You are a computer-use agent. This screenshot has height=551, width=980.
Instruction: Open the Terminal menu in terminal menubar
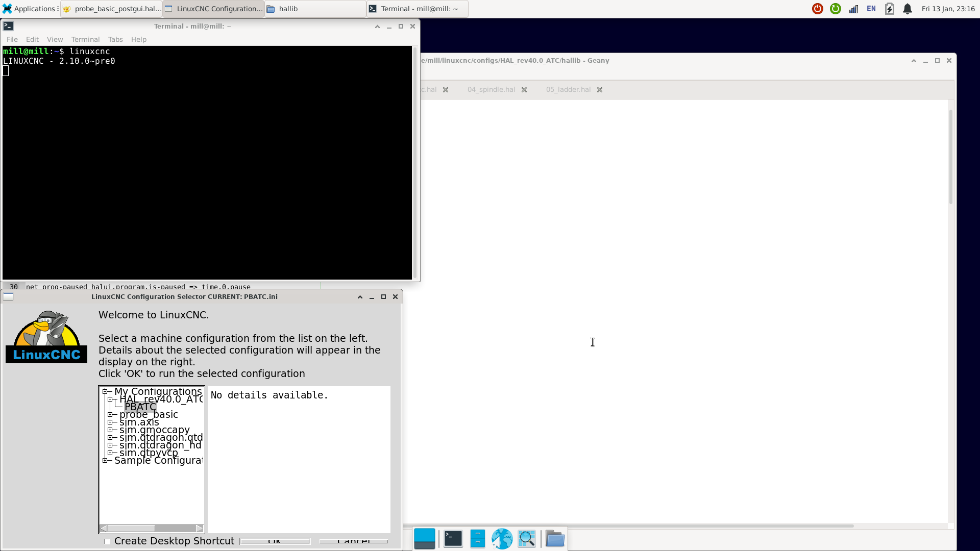click(85, 39)
